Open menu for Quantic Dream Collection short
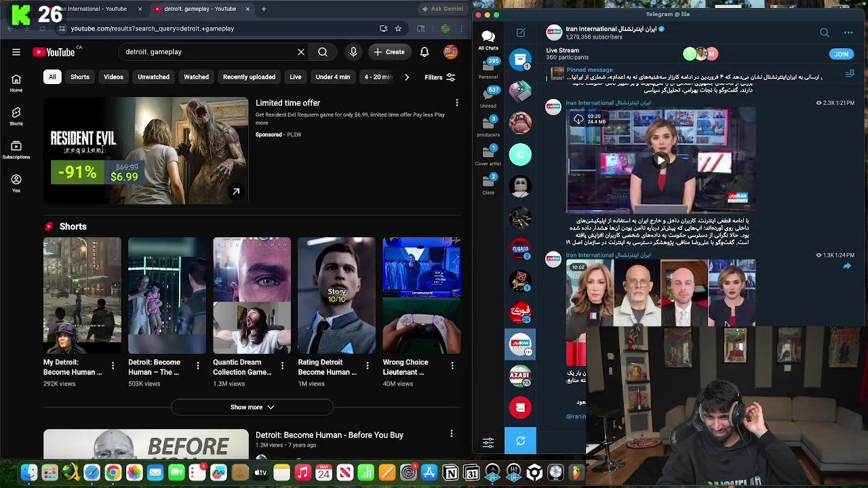 point(282,366)
